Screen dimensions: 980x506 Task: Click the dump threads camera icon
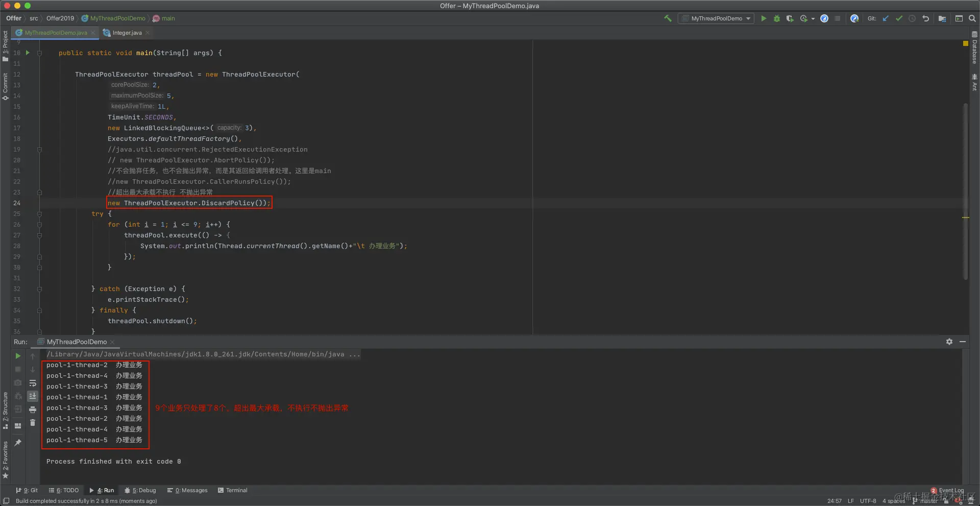[18, 382]
